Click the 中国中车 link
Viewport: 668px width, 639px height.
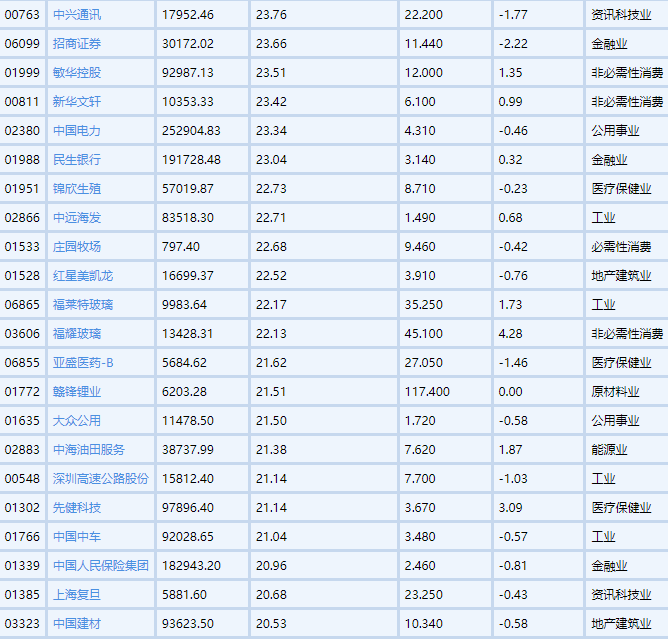pos(77,536)
